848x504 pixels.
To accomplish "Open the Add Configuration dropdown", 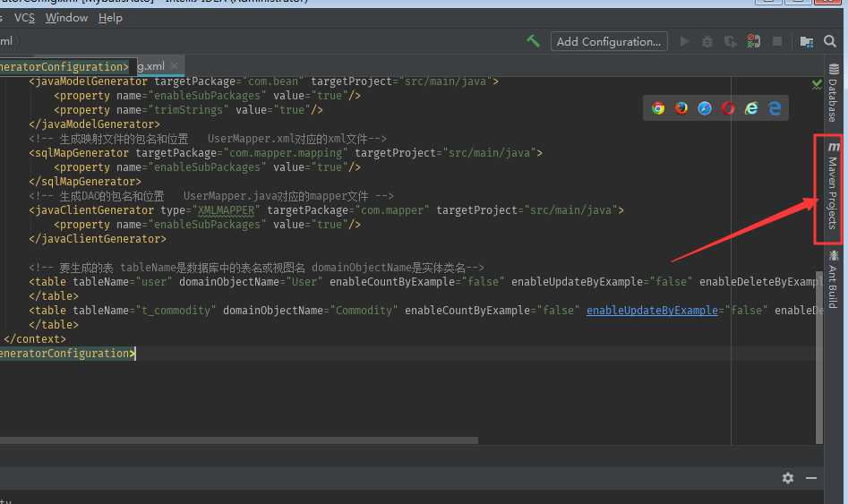I will click(609, 42).
